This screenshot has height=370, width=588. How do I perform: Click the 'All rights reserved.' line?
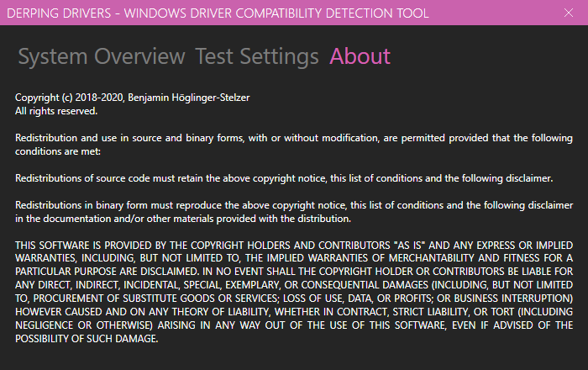click(x=56, y=111)
